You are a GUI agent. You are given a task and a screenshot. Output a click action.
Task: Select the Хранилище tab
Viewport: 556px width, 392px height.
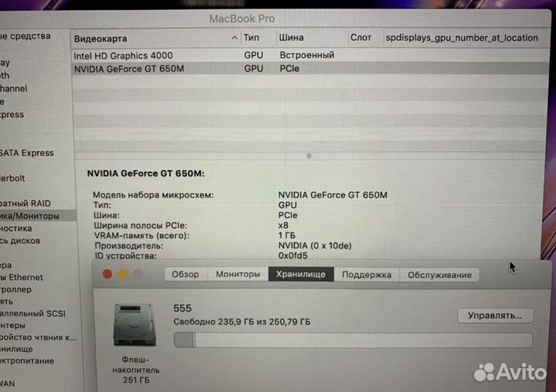300,275
